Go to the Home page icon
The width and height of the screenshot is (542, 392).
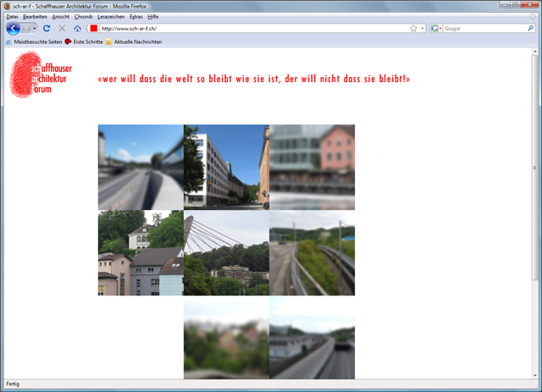point(77,28)
